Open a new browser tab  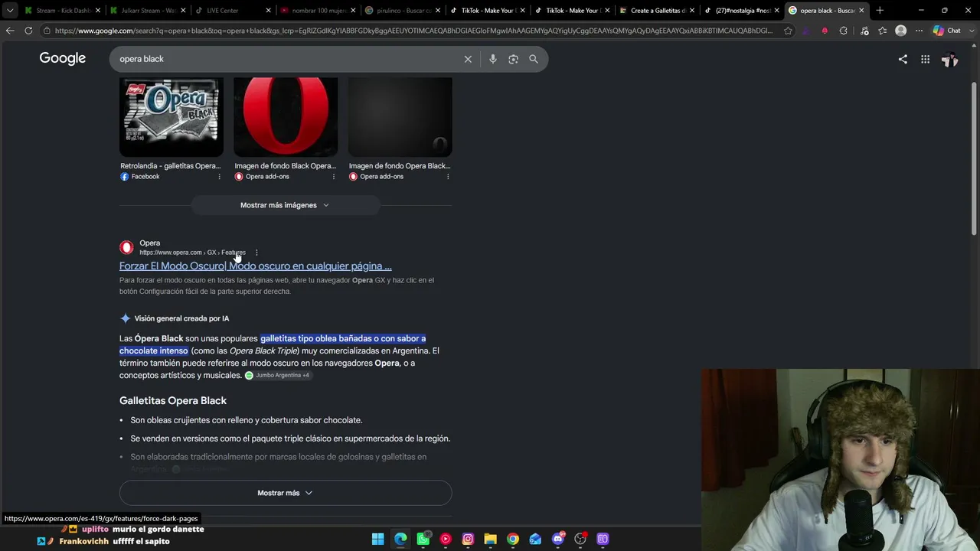(x=880, y=11)
